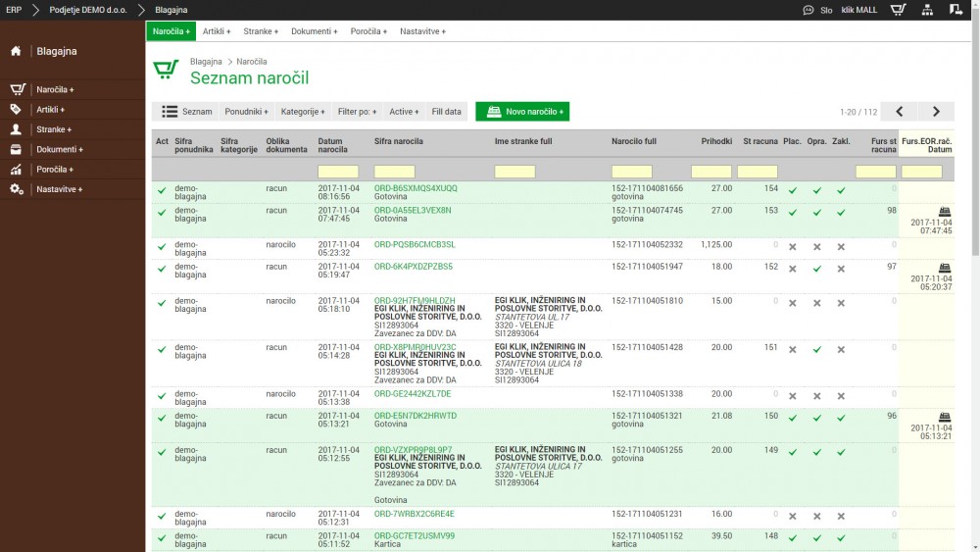Open the Poročila menu in the top navigation
This screenshot has height=552, width=980.
pyautogui.click(x=368, y=31)
